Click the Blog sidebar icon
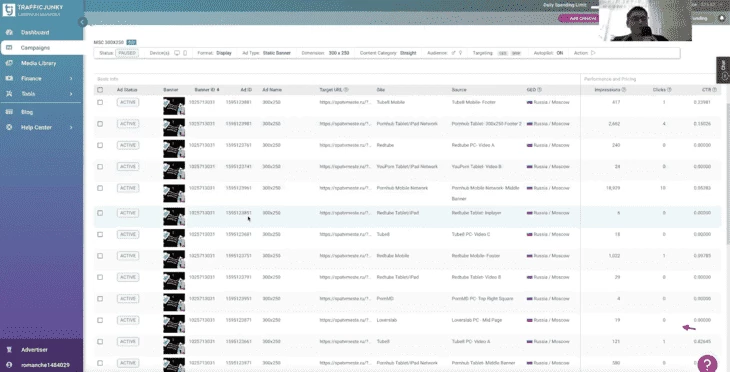The height and width of the screenshot is (372, 730). click(x=9, y=112)
